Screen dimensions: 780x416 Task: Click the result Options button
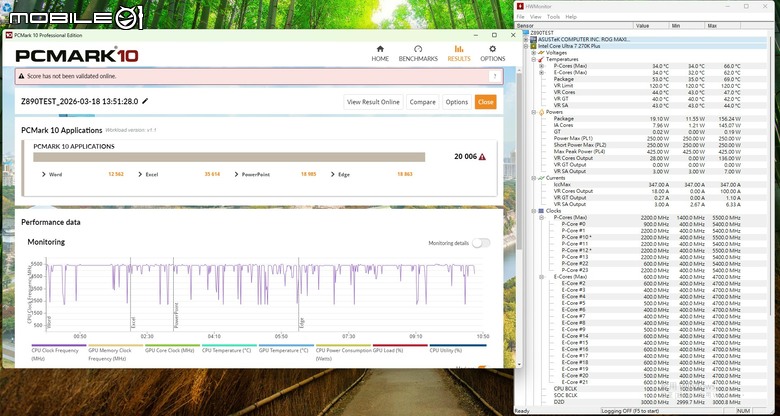click(x=457, y=102)
